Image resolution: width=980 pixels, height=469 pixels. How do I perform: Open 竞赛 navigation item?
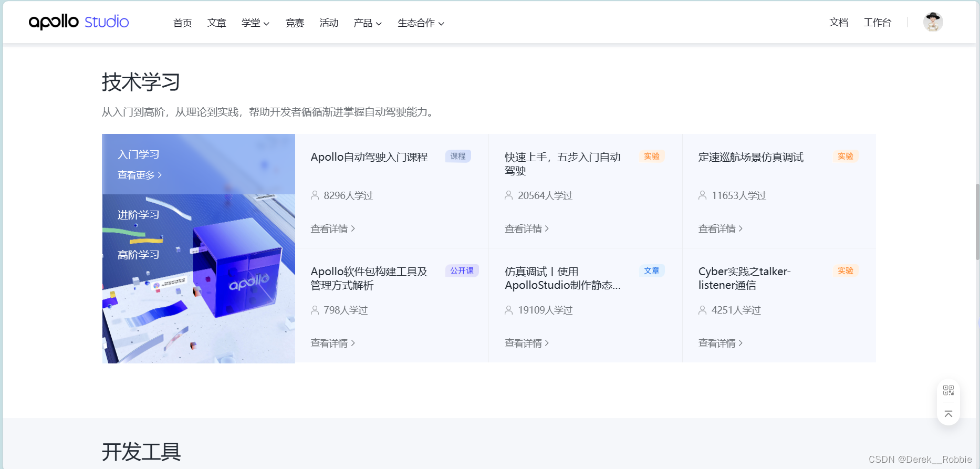[295, 23]
